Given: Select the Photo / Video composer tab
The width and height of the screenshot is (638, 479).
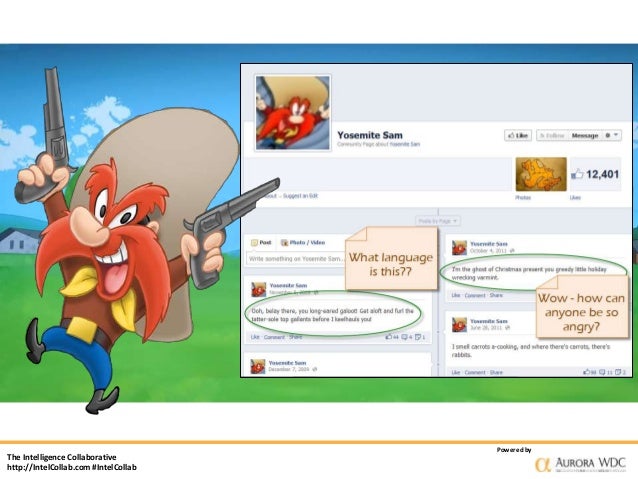Looking at the screenshot, I should (303, 243).
